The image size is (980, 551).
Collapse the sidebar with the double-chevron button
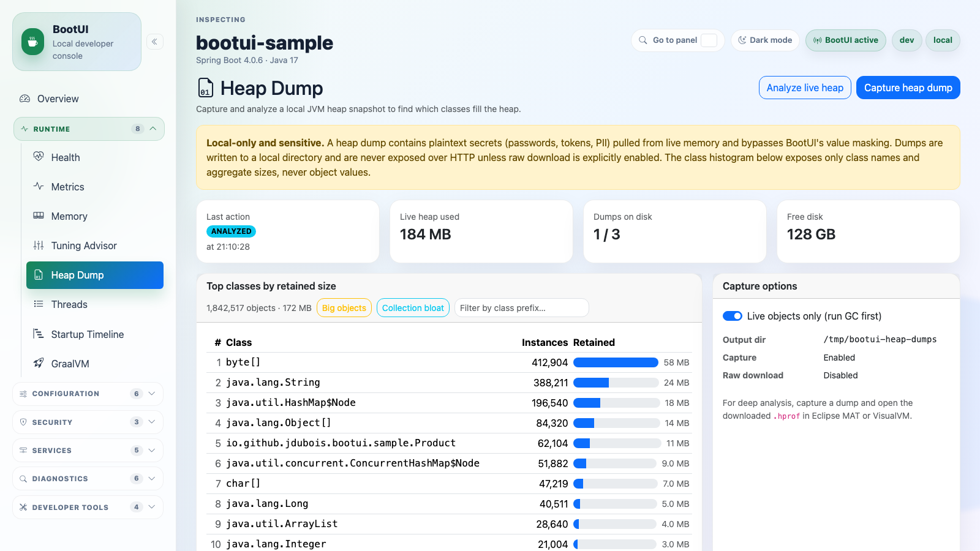(155, 42)
